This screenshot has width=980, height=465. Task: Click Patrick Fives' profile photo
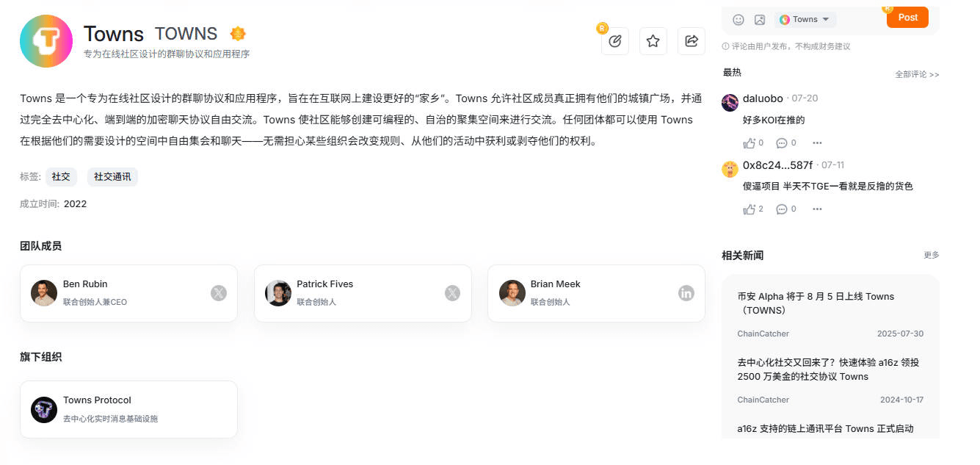coord(278,293)
